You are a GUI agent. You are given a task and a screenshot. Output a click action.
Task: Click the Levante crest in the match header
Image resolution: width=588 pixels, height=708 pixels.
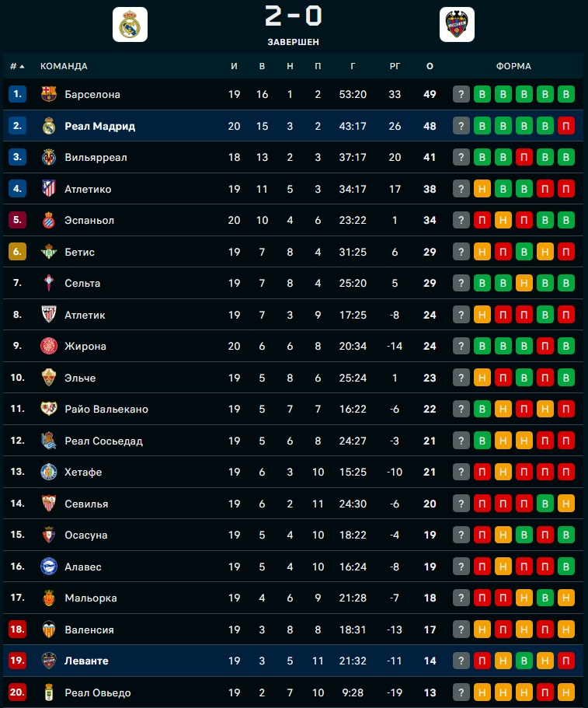[456, 24]
